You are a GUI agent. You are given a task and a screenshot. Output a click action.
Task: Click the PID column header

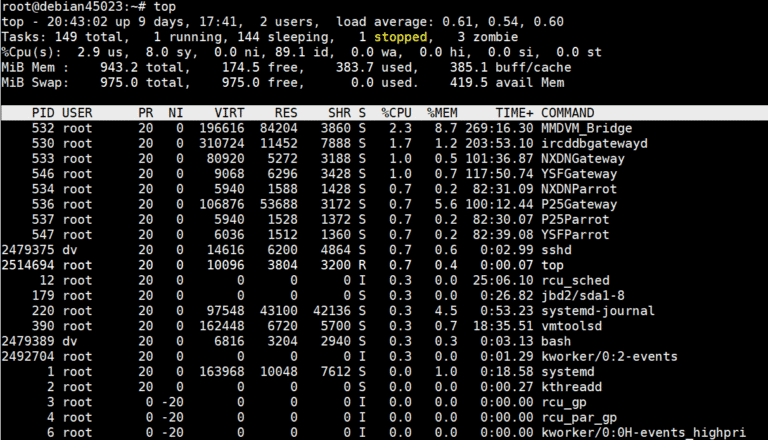[x=43, y=113]
